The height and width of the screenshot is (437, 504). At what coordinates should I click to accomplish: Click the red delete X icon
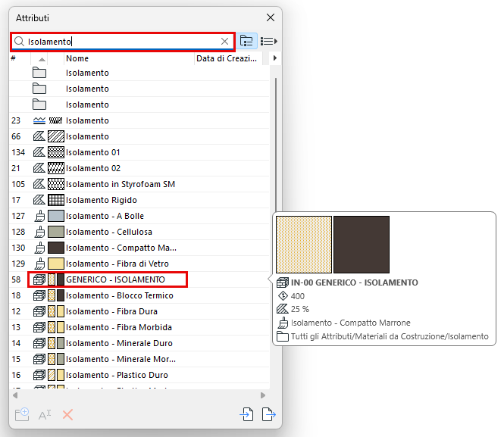click(x=67, y=414)
